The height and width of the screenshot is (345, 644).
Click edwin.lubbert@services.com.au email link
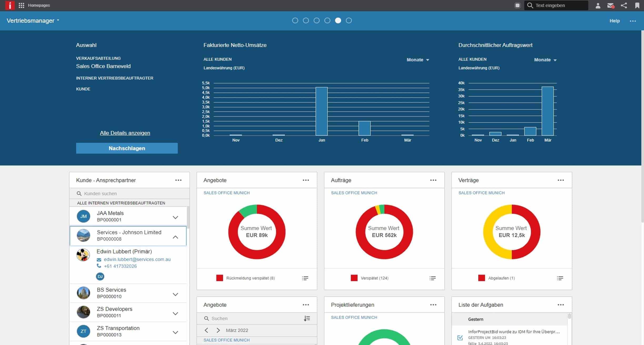(x=137, y=259)
